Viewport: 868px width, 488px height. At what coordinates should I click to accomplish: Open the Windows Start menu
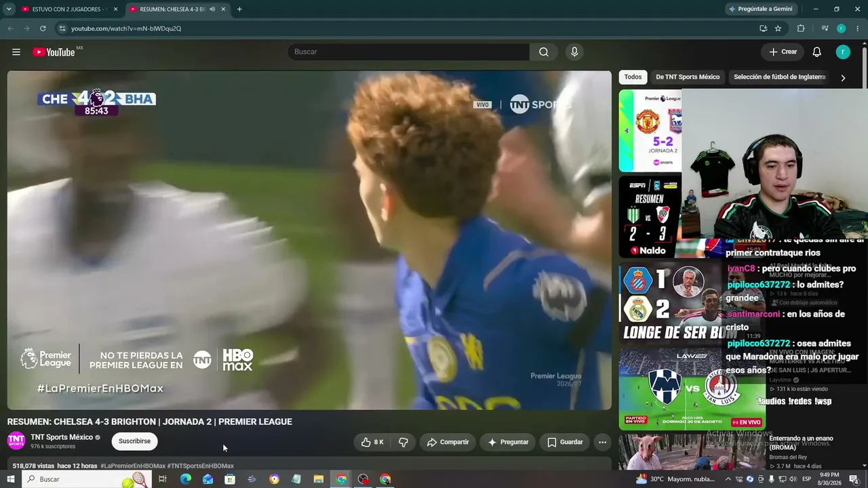10,479
